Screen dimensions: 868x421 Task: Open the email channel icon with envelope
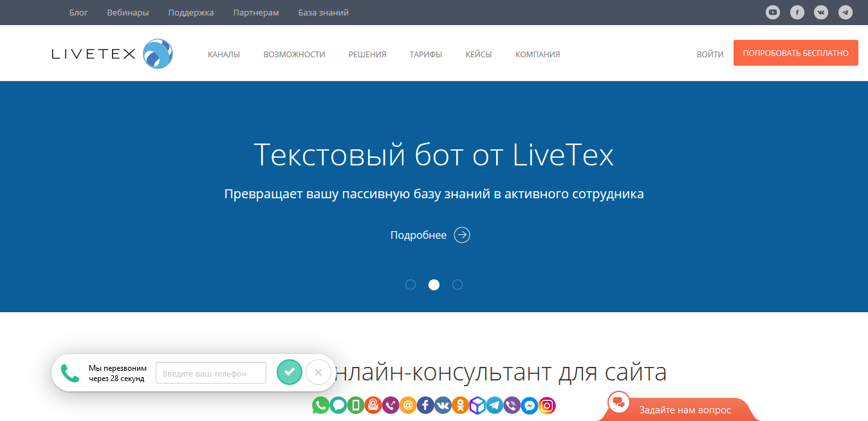(x=372, y=406)
